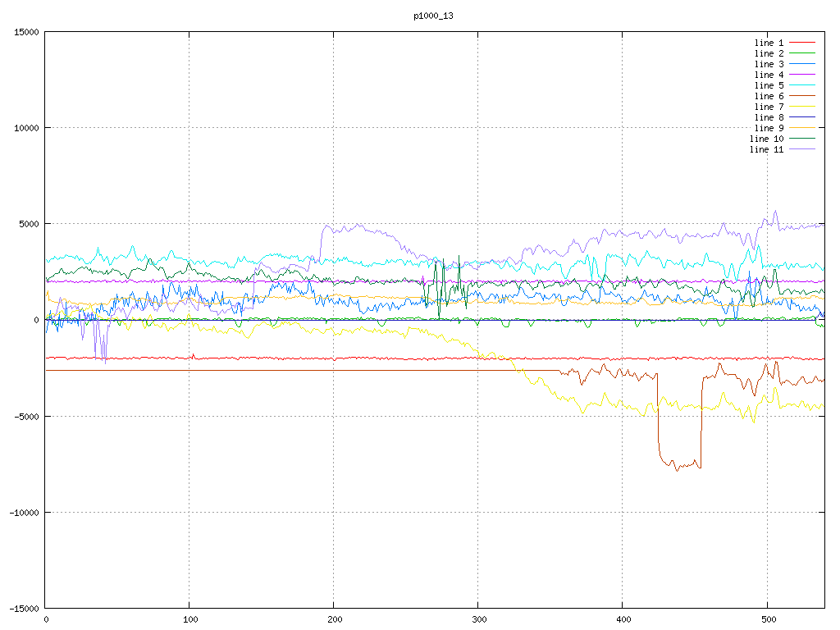Select the -15000 y-axis tick label
This screenshot has width=840, height=630.
[21, 608]
